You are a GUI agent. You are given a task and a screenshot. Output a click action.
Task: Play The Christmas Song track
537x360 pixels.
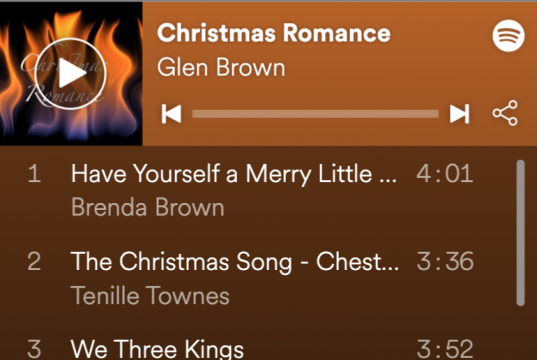tap(235, 262)
